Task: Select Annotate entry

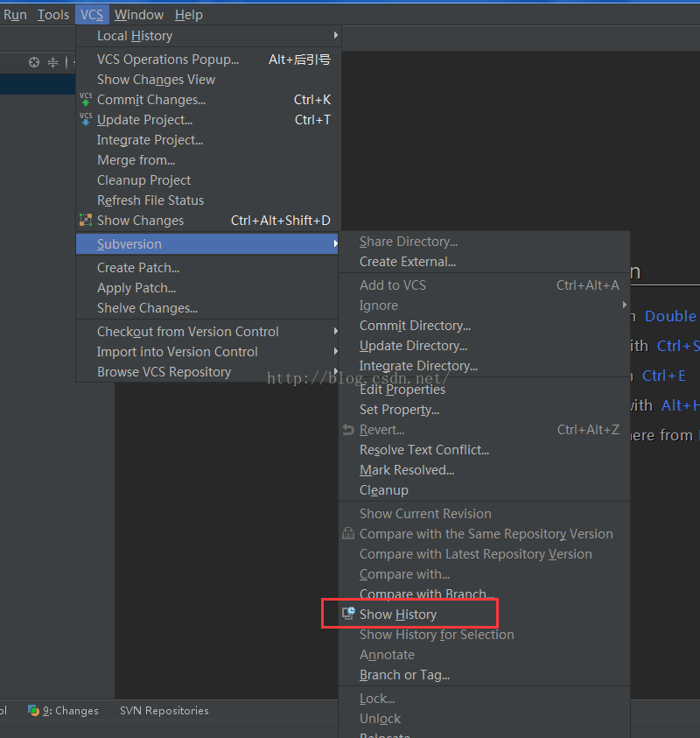Action: (484, 655)
